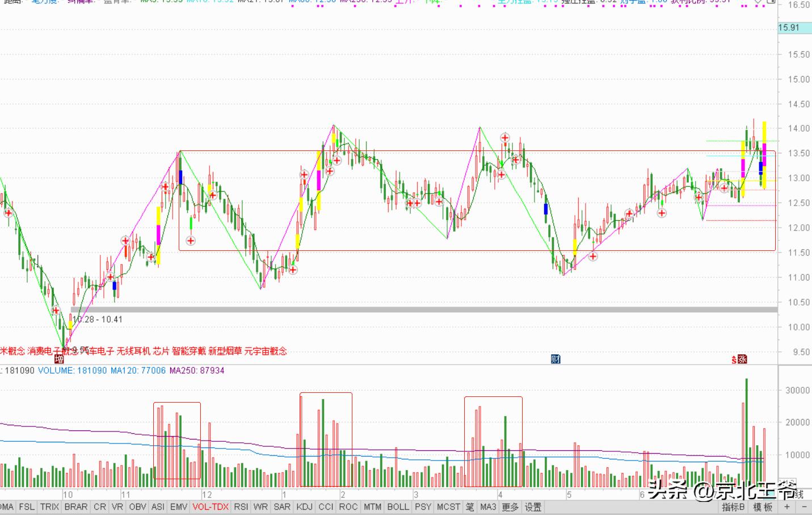This screenshot has height=515, width=812.
Task: Select the 笔 tab
Action: 470,507
